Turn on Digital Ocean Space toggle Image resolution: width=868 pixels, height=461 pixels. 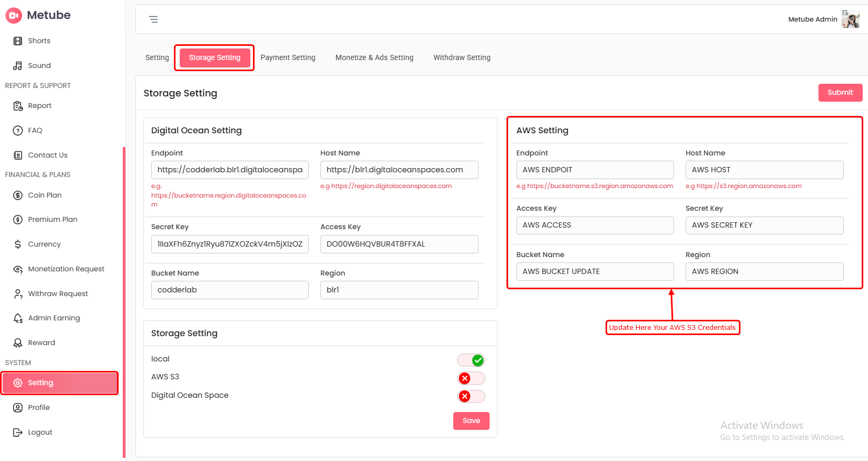(471, 396)
